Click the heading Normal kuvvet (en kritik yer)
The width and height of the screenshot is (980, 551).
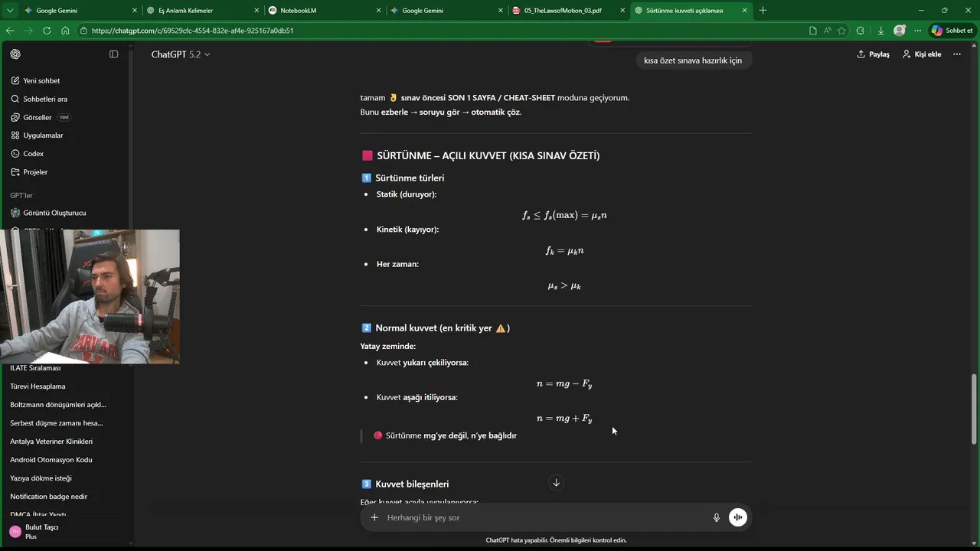click(x=443, y=328)
